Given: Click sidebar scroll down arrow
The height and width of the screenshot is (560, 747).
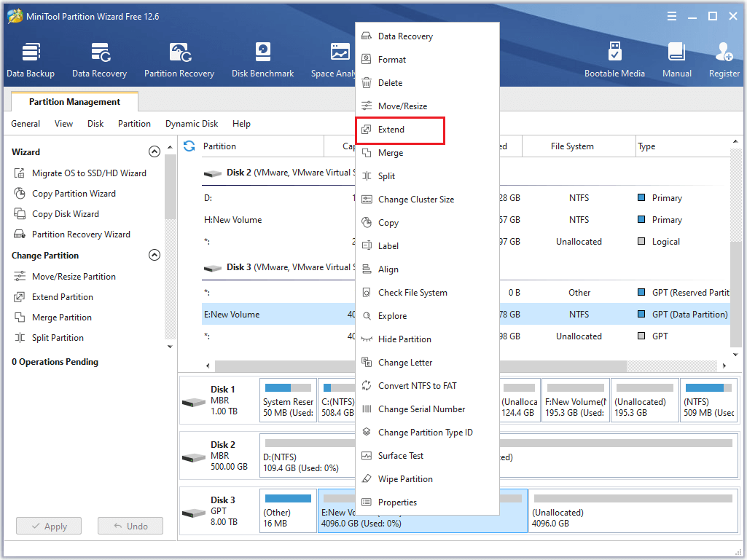Looking at the screenshot, I should (x=170, y=347).
